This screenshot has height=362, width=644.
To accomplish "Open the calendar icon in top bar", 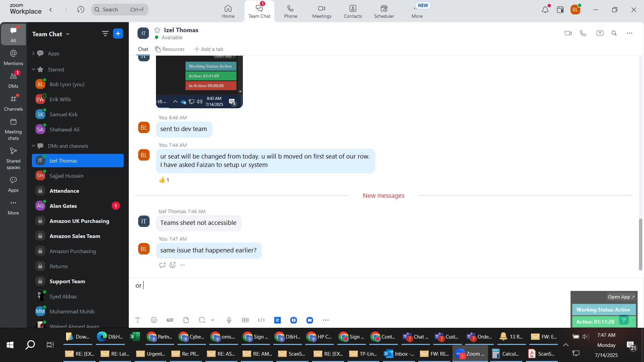I will point(560,10).
